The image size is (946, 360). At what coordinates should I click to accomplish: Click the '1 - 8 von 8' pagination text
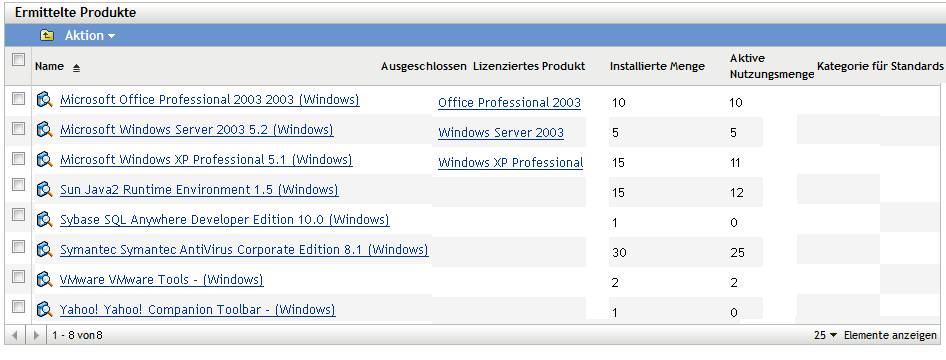click(x=77, y=335)
